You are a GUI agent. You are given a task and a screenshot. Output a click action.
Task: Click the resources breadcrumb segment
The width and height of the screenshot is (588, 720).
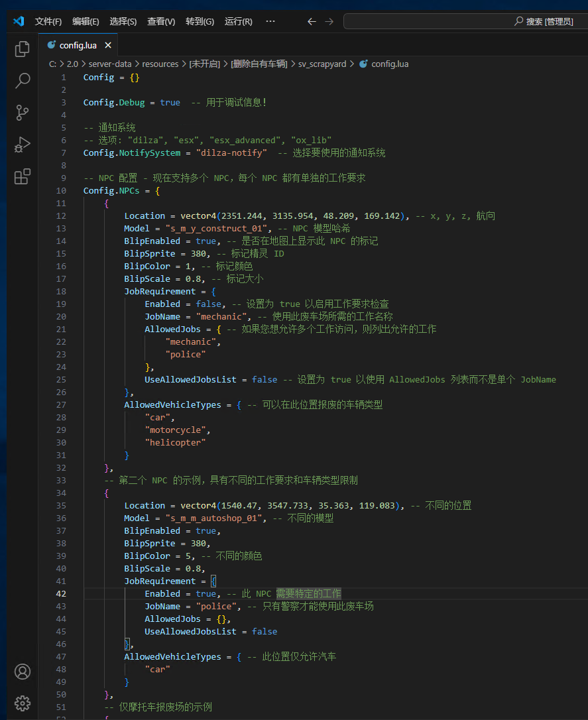(x=160, y=64)
